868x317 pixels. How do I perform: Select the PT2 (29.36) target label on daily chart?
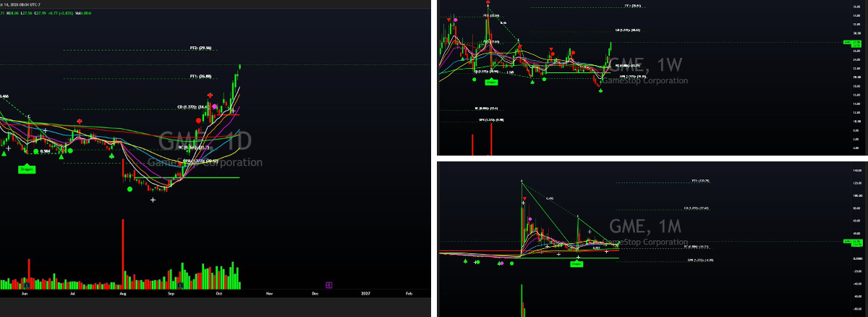(x=200, y=48)
